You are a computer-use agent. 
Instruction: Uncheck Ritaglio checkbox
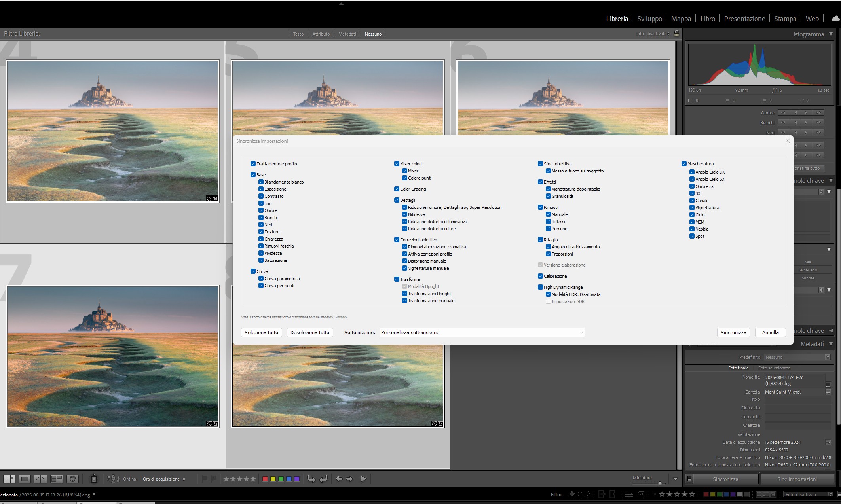click(x=540, y=240)
